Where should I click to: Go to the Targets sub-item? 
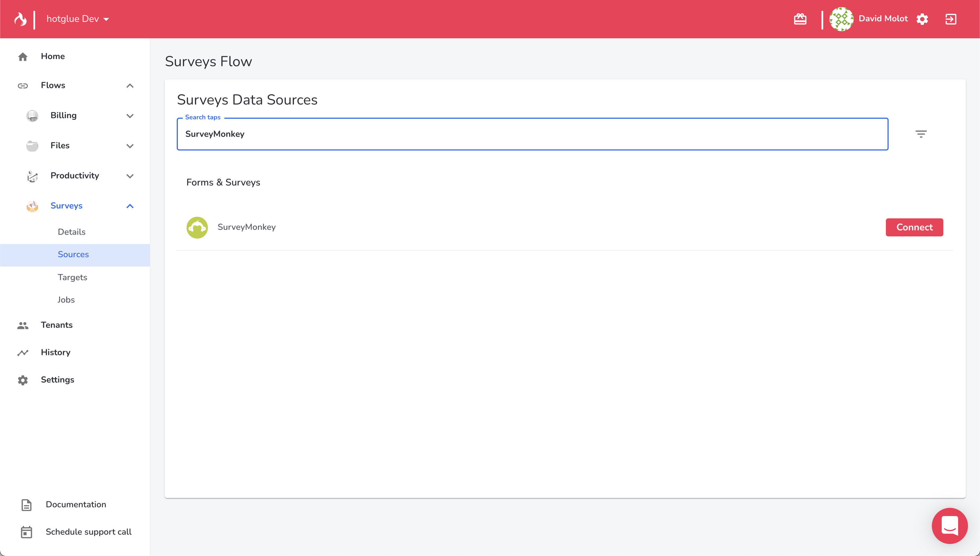[x=73, y=277]
